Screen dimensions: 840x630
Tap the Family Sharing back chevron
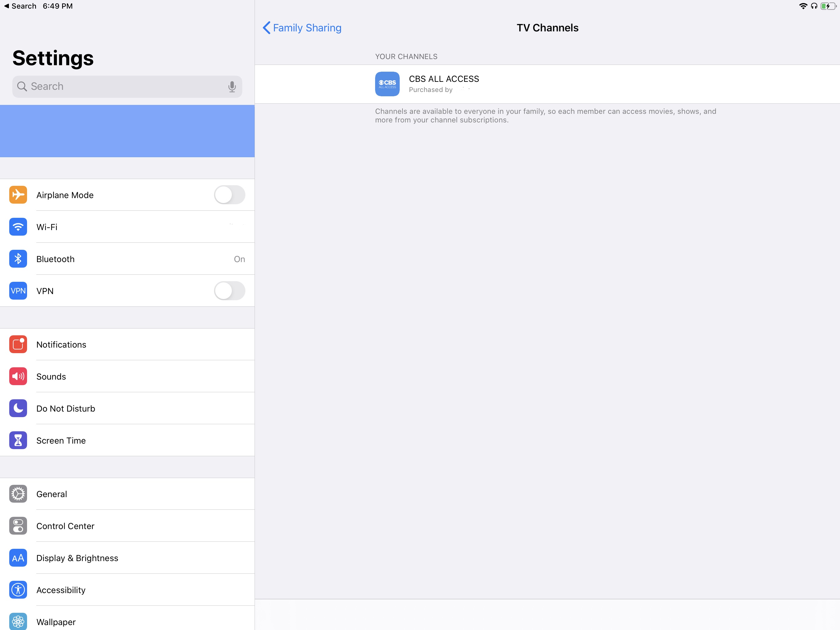[x=267, y=28]
